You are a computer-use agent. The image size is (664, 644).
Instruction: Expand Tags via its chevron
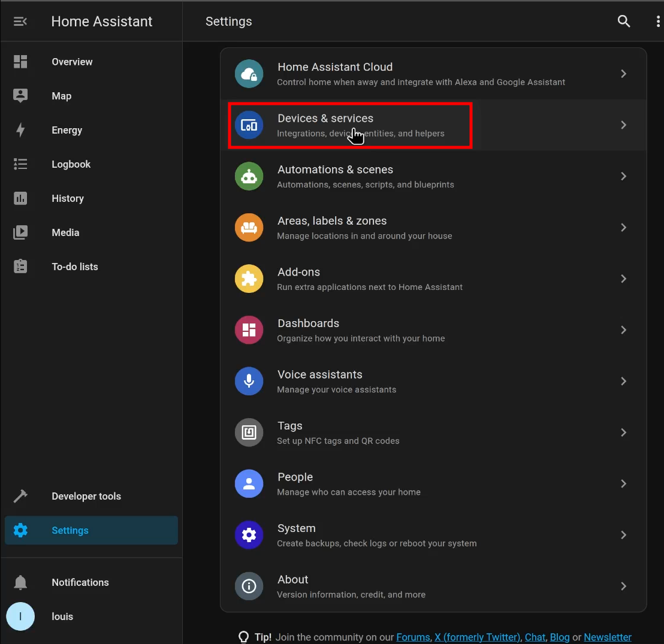(623, 433)
